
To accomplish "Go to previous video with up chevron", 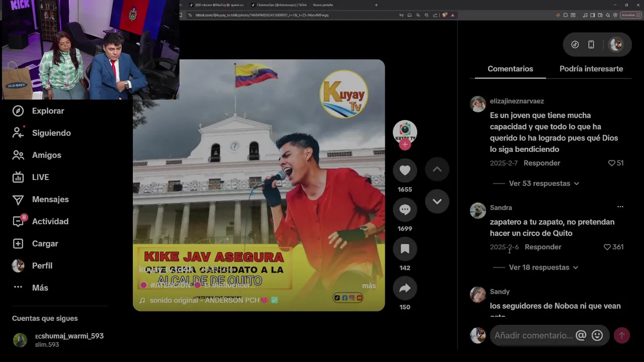I will click(x=437, y=169).
